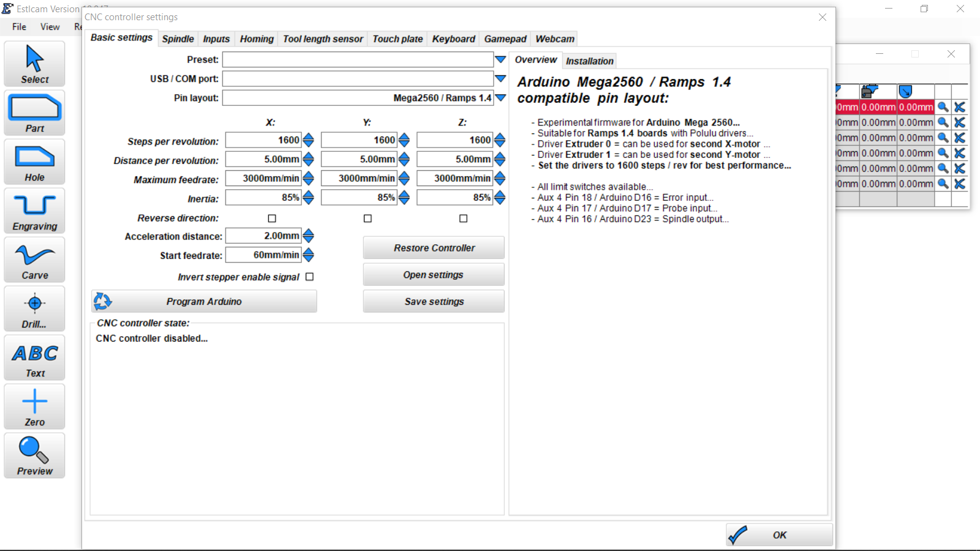Open the Pin layout dropdown
The image size is (980, 551).
[500, 98]
